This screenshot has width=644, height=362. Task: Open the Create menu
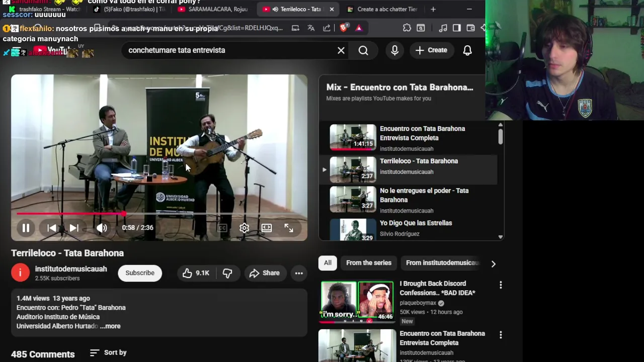pos(431,50)
